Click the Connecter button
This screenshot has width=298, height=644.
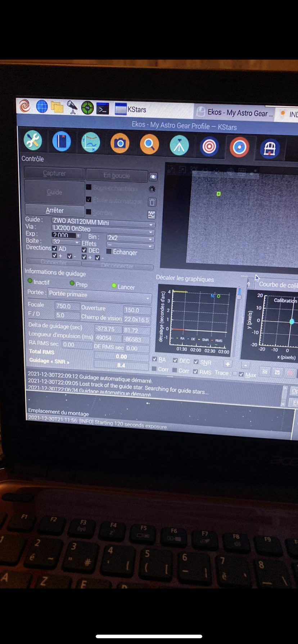[53, 263]
